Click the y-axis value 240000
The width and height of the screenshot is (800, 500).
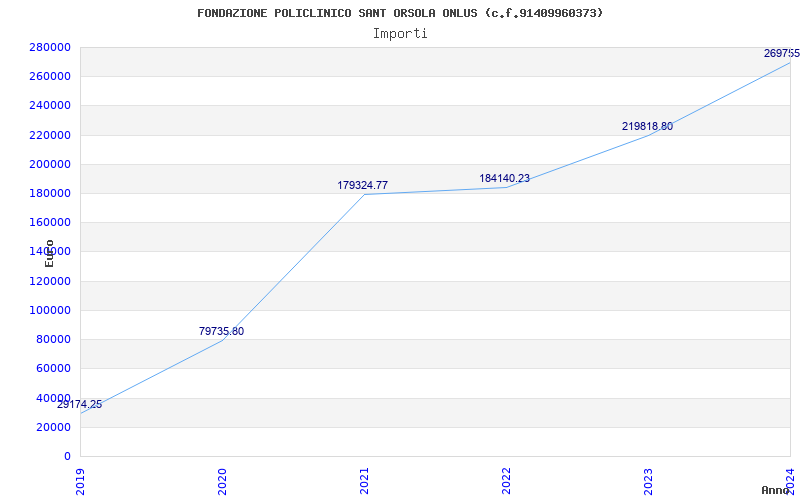point(50,106)
